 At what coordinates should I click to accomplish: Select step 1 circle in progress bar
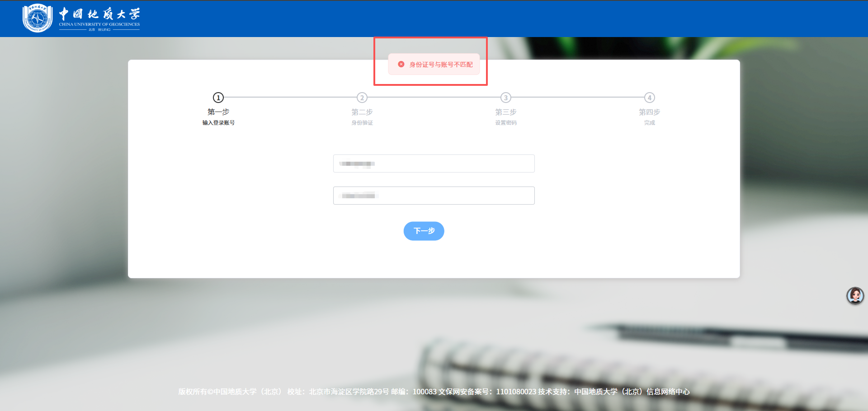[218, 98]
